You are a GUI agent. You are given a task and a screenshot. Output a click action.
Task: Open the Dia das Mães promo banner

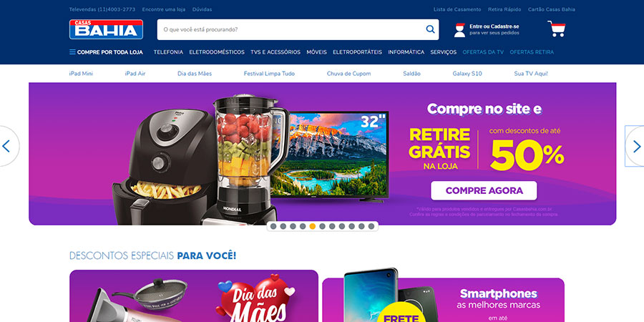tap(194, 296)
